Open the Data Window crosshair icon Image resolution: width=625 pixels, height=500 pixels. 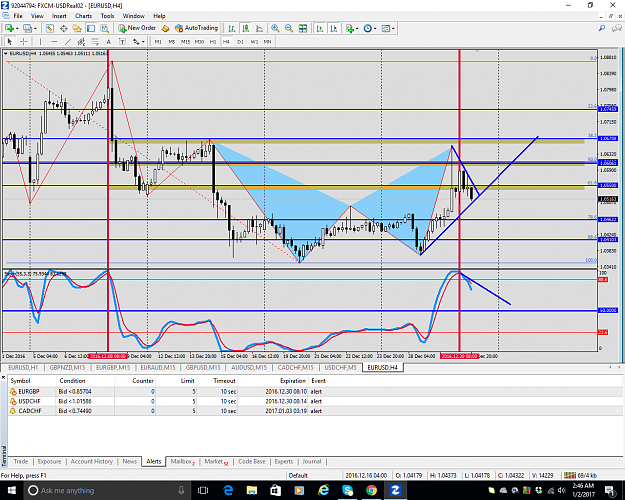63,28
